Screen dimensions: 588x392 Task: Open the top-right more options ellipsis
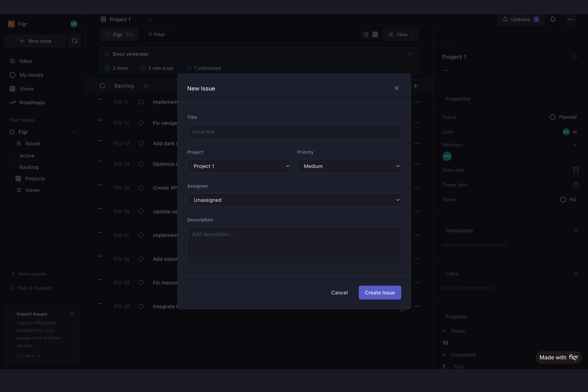570,19
